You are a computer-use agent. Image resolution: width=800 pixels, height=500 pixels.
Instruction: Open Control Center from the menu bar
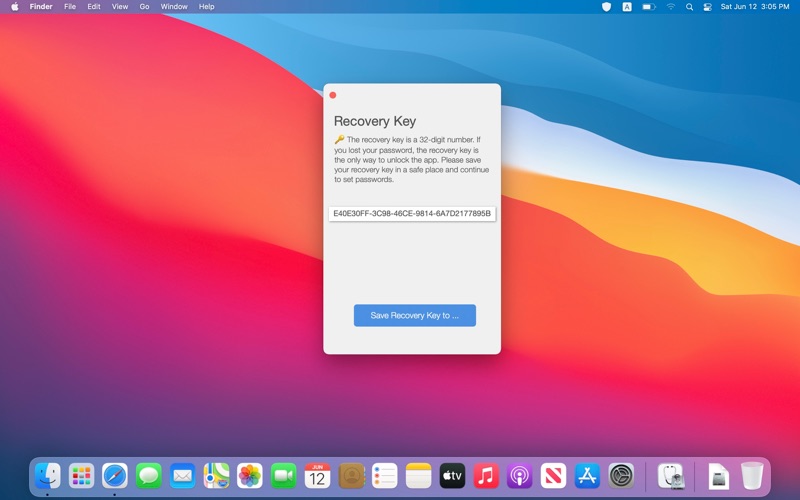707,7
